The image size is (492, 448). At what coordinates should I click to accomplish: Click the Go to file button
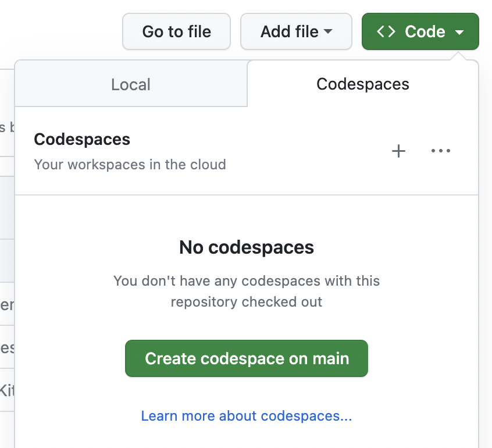176,31
